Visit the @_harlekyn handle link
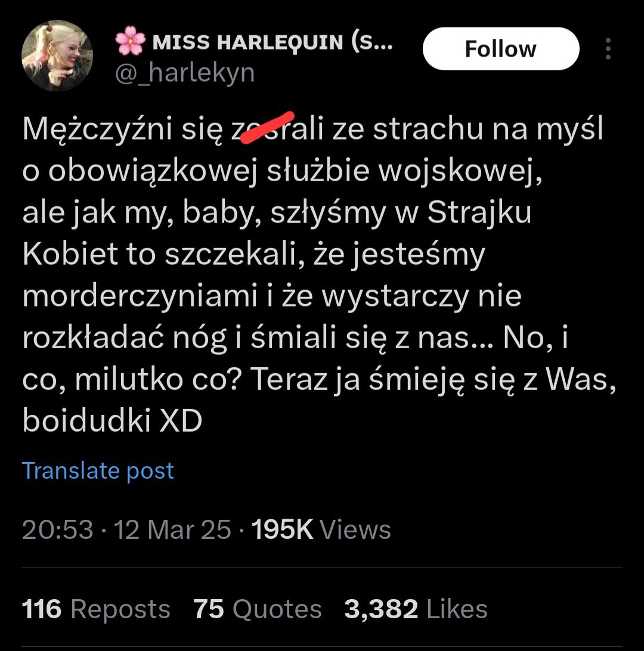 (x=185, y=73)
